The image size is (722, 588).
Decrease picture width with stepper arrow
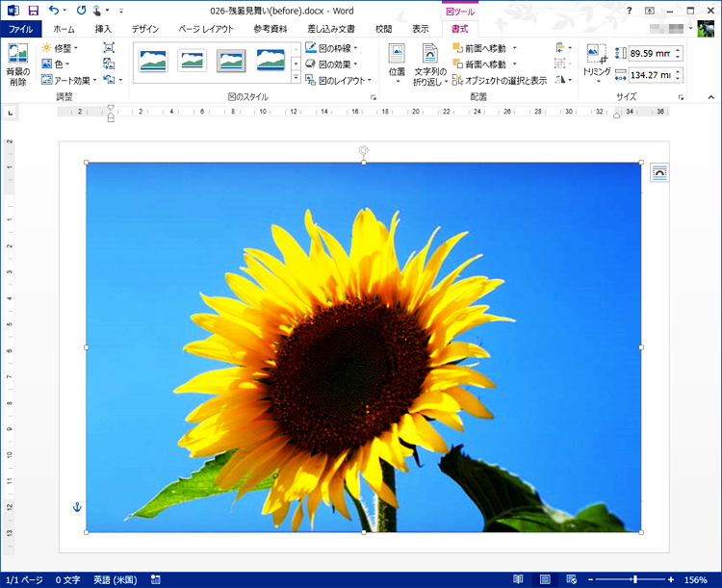point(678,79)
